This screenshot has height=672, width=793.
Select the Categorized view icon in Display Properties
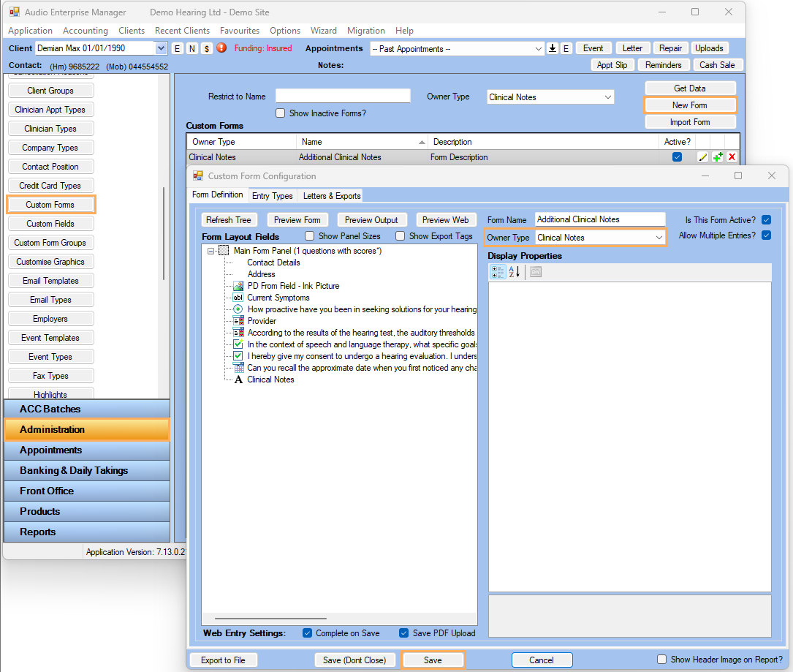click(x=498, y=271)
